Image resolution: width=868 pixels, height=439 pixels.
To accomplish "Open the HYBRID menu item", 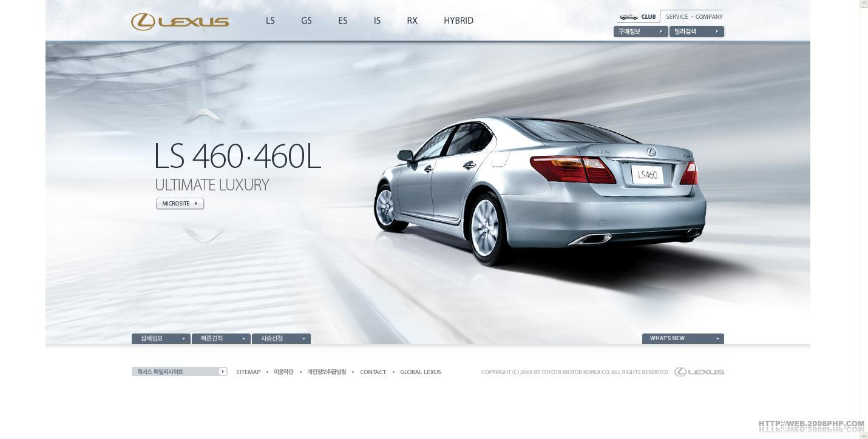I will 458,21.
